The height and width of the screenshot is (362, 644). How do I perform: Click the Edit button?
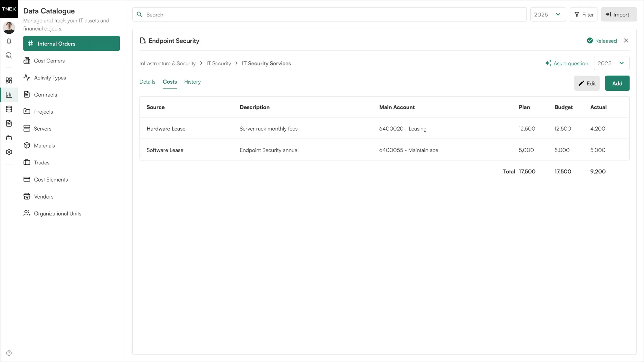pos(587,83)
